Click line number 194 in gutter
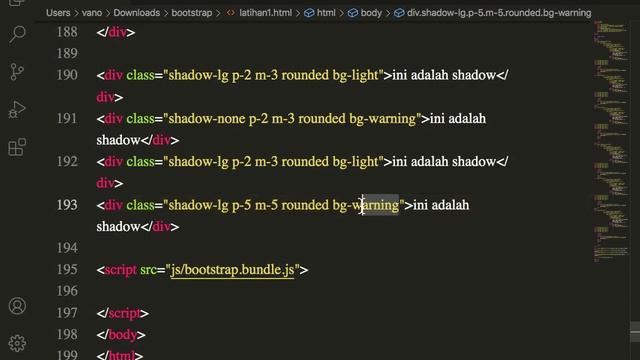 coord(67,248)
